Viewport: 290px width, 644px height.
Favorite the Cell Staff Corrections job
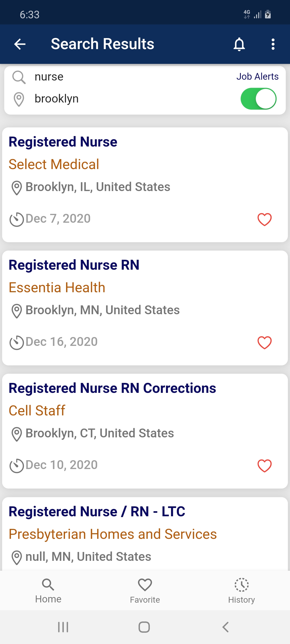[264, 466]
